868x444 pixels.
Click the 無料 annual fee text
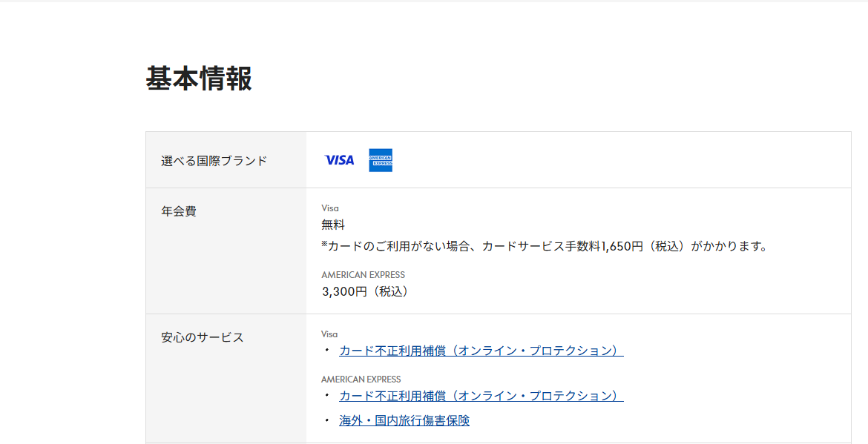[x=333, y=225]
